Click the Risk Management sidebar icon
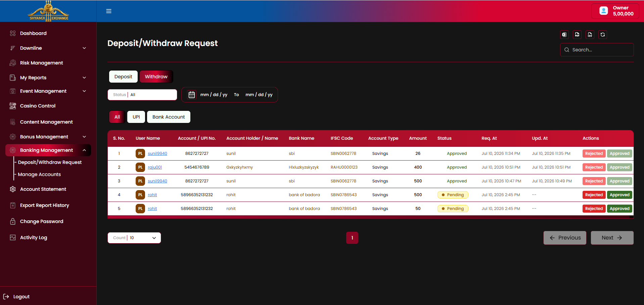 pos(13,63)
